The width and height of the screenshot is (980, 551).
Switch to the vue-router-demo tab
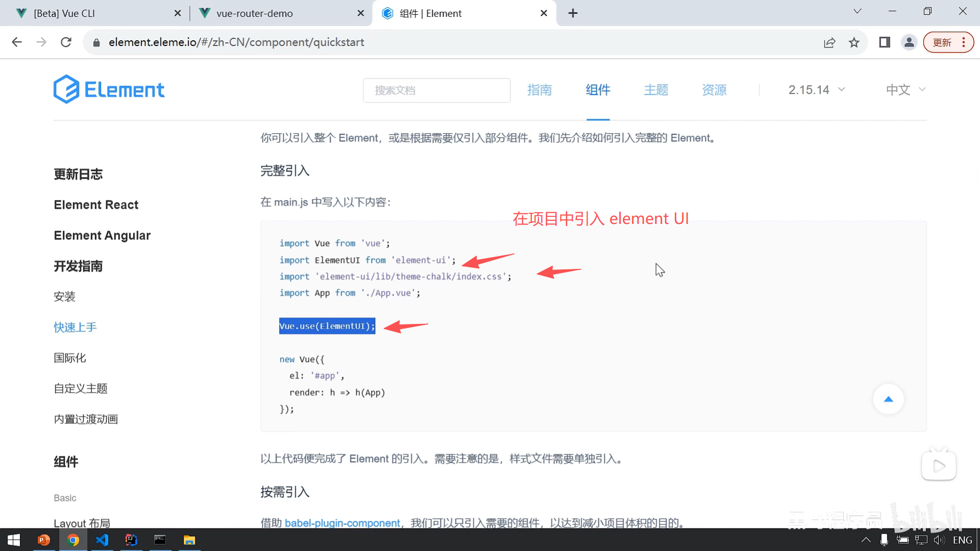[255, 13]
